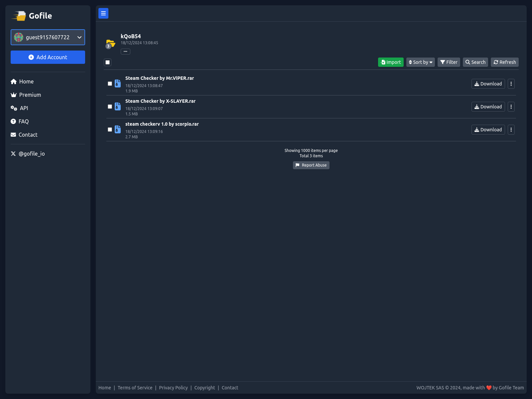This screenshot has height=399, width=532.
Task: Open API section in sidebar
Action: pos(19,108)
